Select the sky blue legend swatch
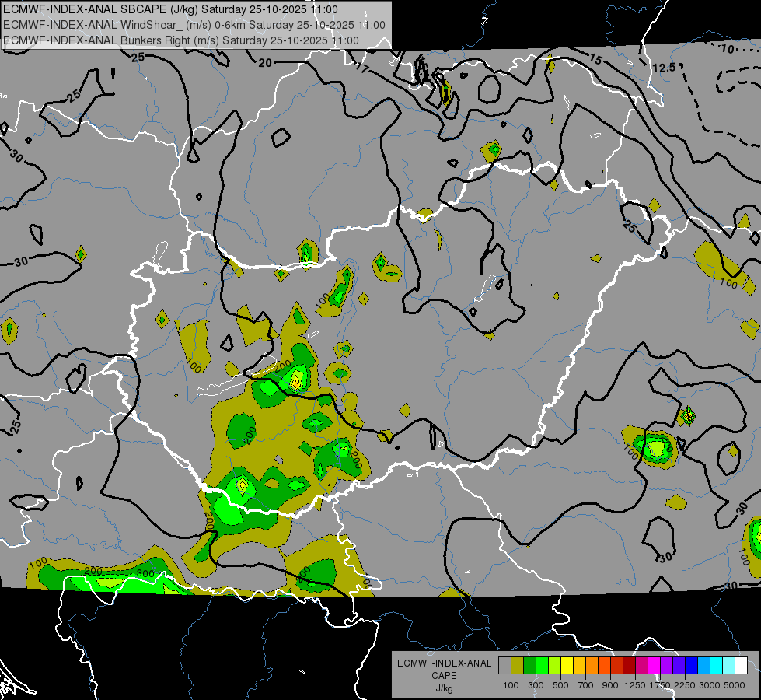The height and width of the screenshot is (700, 761). (703, 666)
